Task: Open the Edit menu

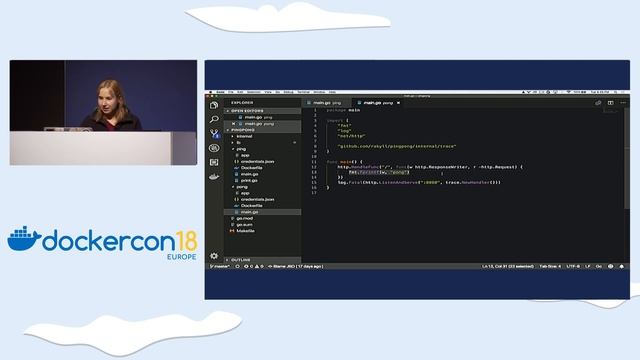Action: [240, 92]
